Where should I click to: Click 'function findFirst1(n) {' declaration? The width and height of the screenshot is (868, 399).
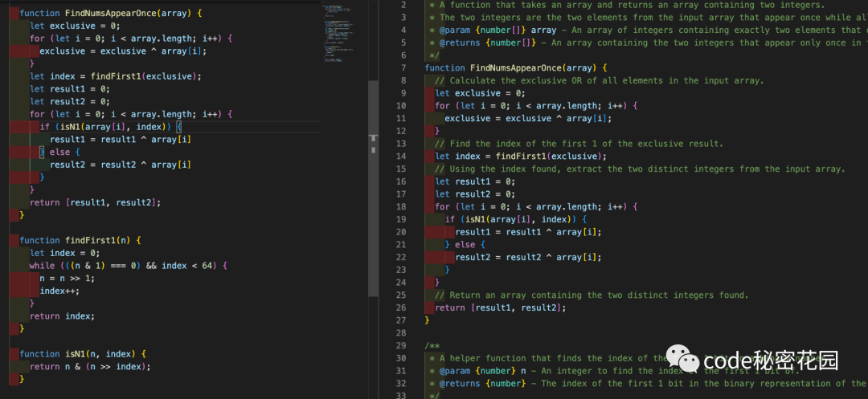click(x=81, y=240)
